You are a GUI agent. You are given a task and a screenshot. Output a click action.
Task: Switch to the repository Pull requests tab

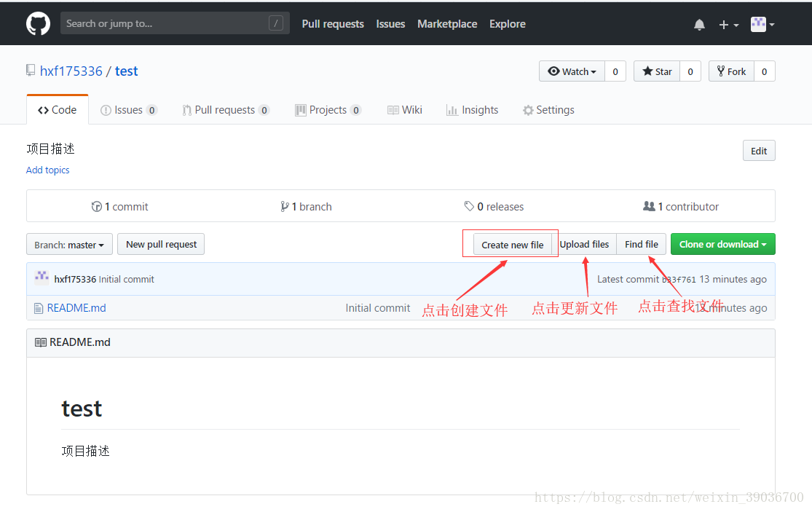(226, 110)
